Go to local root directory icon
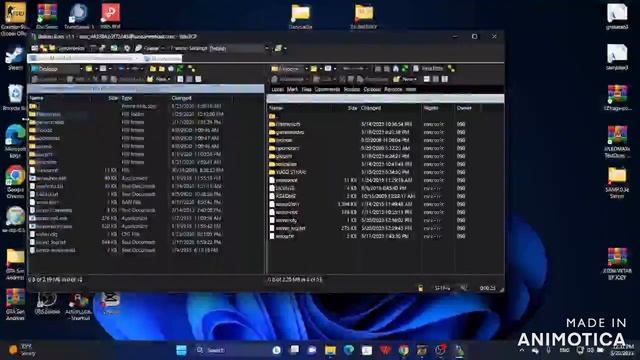 (x=162, y=69)
